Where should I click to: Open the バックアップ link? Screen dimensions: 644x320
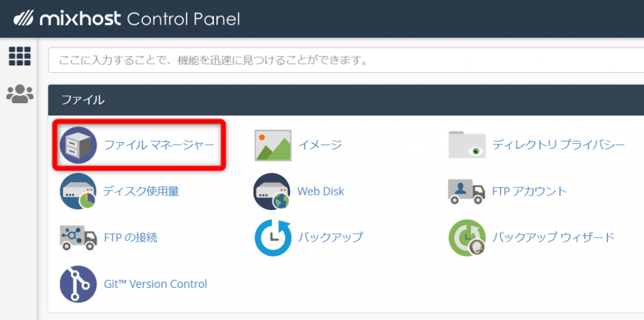coord(330,238)
